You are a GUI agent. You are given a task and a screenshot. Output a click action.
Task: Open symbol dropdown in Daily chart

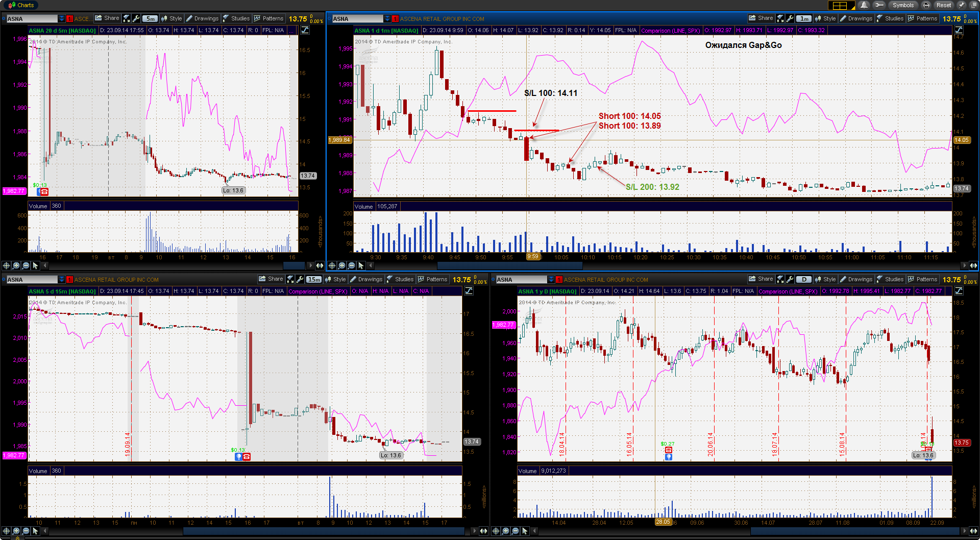pos(551,279)
